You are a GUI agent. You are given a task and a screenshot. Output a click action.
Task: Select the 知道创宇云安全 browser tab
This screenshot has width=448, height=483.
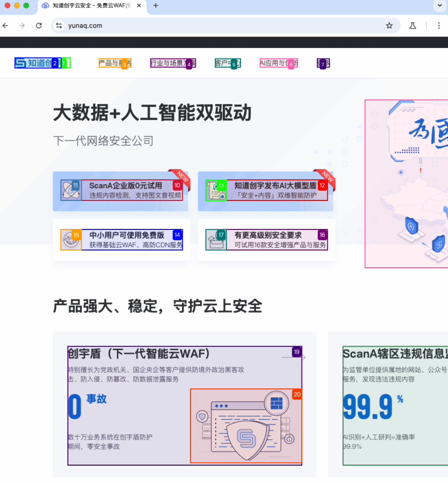pos(92,6)
